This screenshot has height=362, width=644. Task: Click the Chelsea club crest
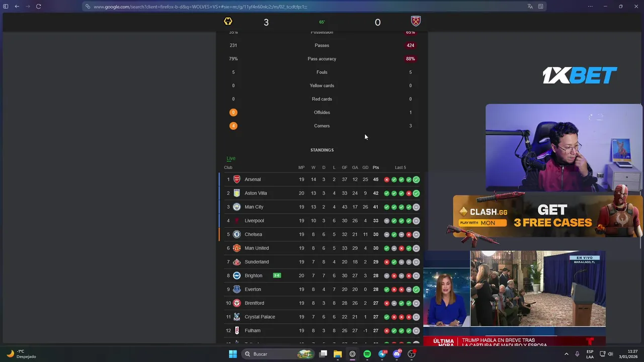[236, 234]
